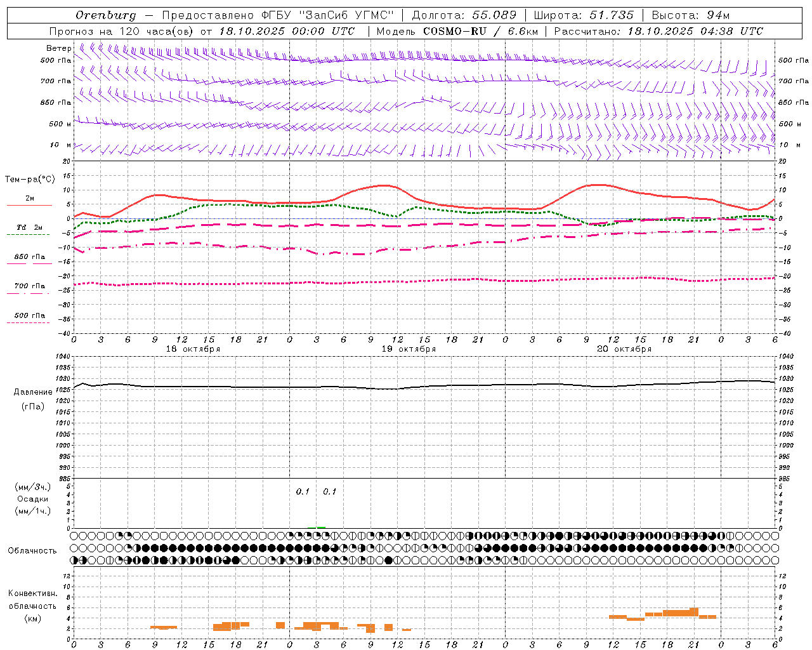Click the 10 м wind level label beside Ветер
Screen dimensions: 812x650
(x=61, y=145)
